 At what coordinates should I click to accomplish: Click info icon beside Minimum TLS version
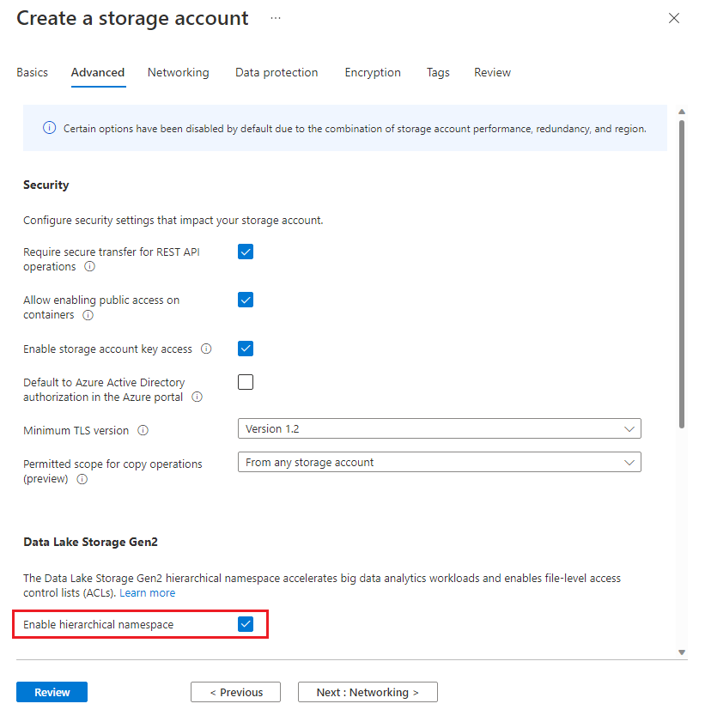[143, 431]
